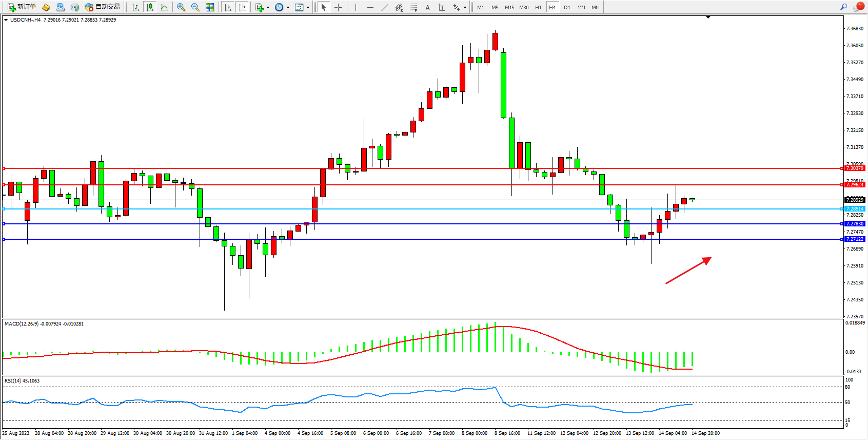868x440 pixels.
Task: Click the chart shift triangle marker
Action: (x=708, y=17)
